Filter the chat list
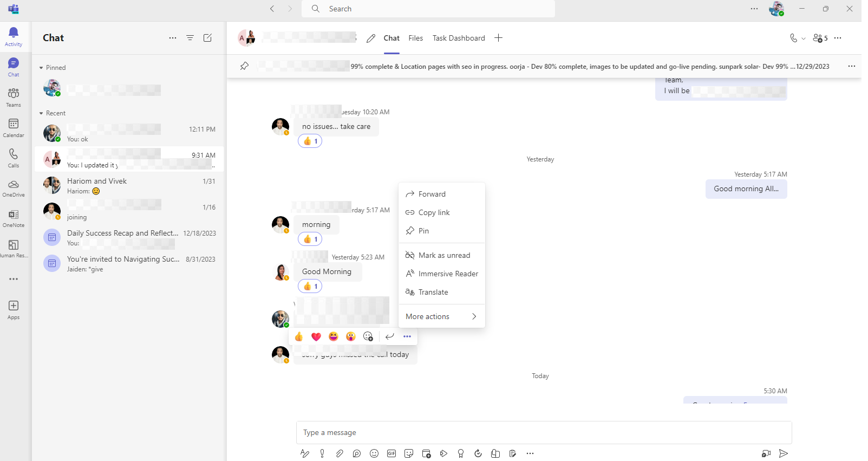Image resolution: width=868 pixels, height=461 pixels. [x=190, y=38]
